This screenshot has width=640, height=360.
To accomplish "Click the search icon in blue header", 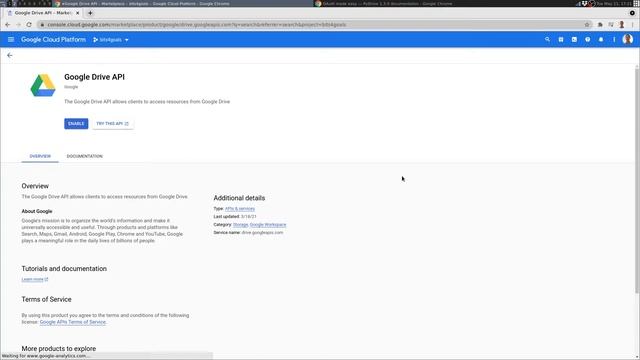I will pos(547,40).
